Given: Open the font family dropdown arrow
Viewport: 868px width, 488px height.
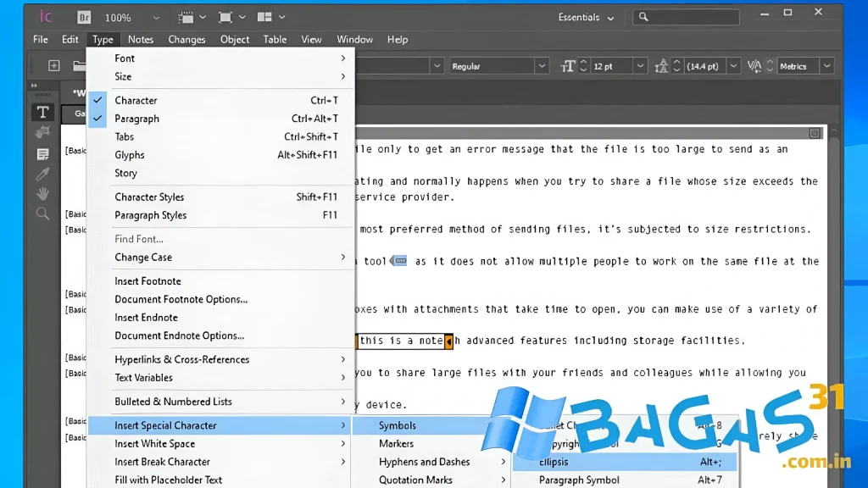Looking at the screenshot, I should click(437, 66).
